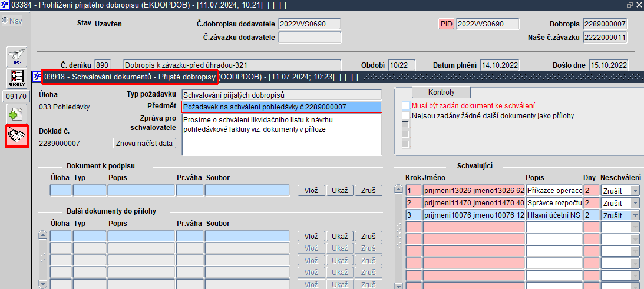Click scroll up arrow of Schvalující table
The width and height of the screenshot is (644, 289).
coord(398,190)
